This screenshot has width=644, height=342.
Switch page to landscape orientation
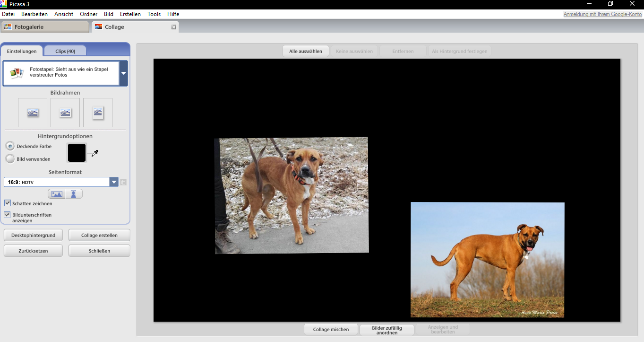tap(57, 194)
